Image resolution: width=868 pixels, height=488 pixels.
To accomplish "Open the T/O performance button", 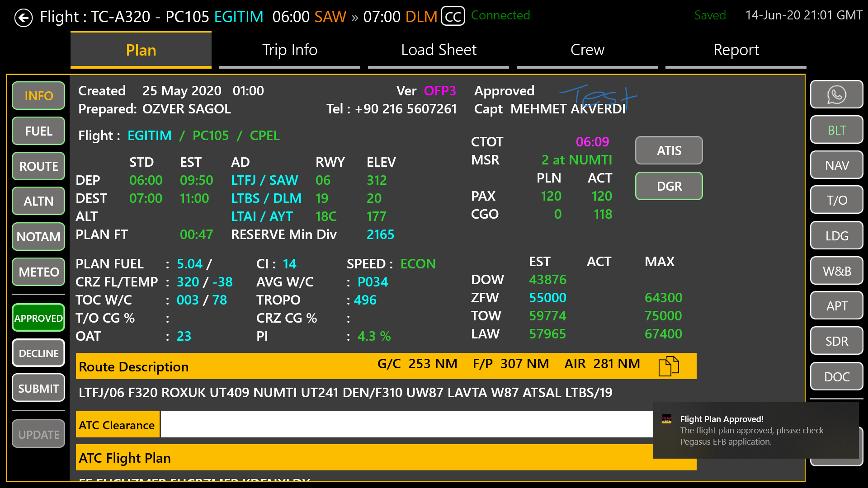I will coord(836,200).
